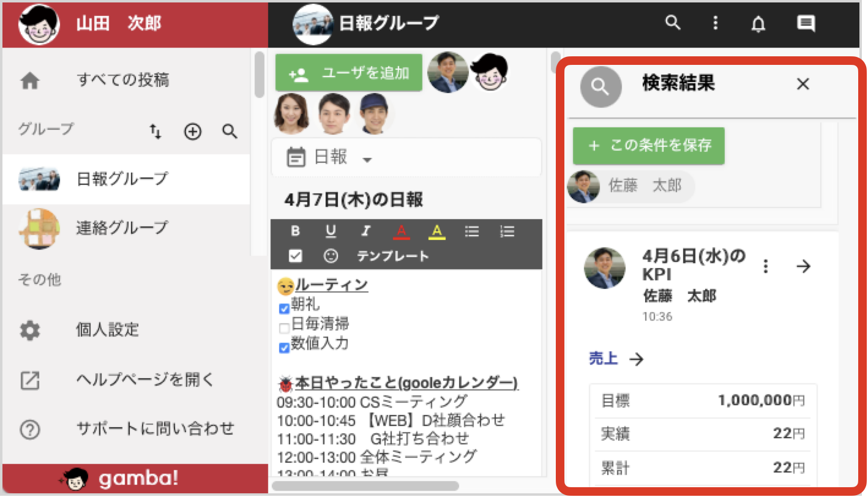Uncheck the 朝礼 checkbox
Screen dimensions: 868x497
coord(284,308)
